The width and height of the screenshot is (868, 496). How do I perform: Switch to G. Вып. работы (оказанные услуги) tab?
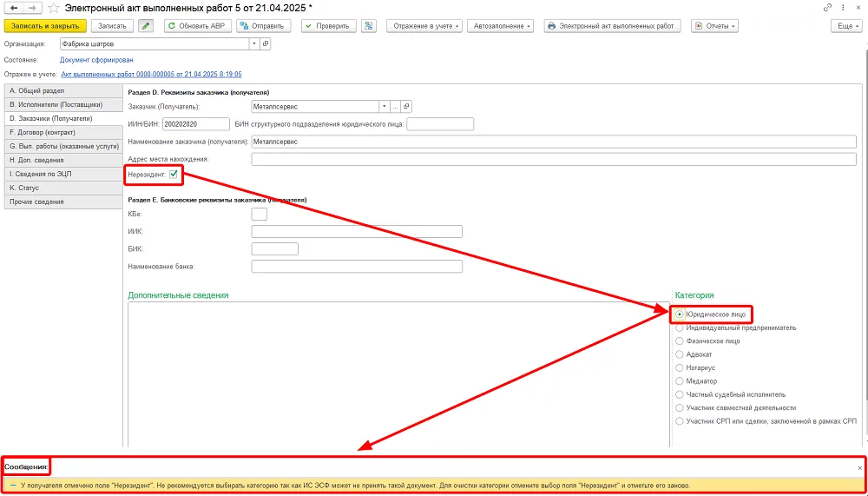[x=63, y=146]
